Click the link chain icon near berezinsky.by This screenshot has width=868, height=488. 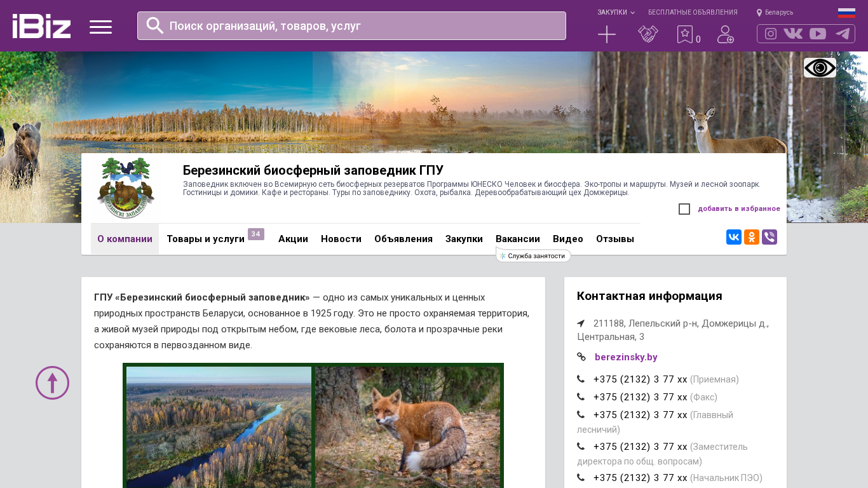tap(581, 357)
